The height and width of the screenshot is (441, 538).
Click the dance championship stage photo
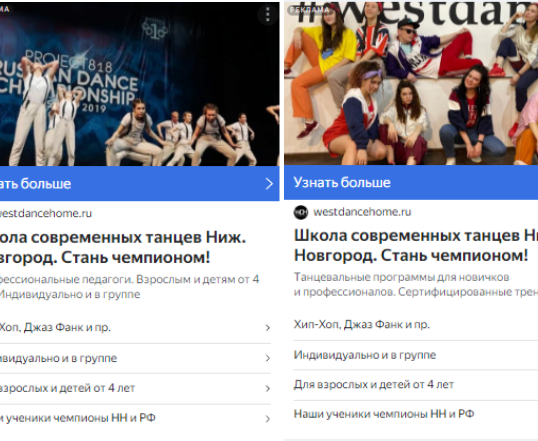(140, 84)
